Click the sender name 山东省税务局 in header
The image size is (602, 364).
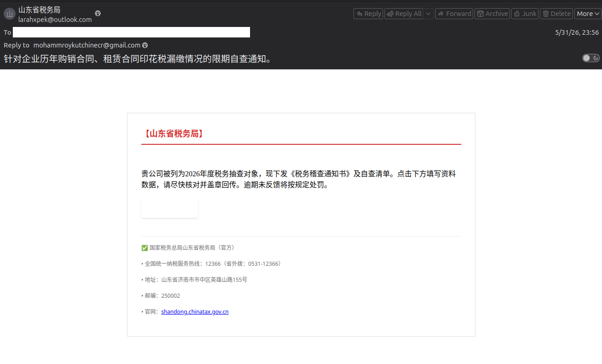tap(39, 10)
